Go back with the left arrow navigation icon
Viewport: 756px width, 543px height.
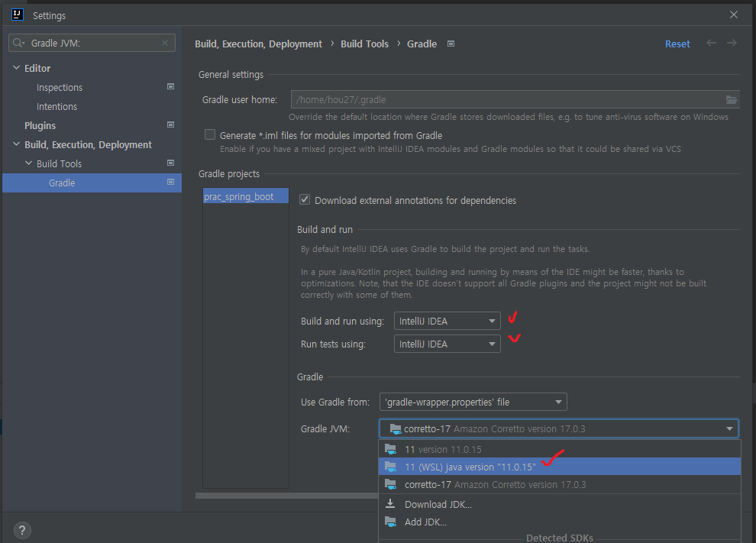pyautogui.click(x=711, y=43)
